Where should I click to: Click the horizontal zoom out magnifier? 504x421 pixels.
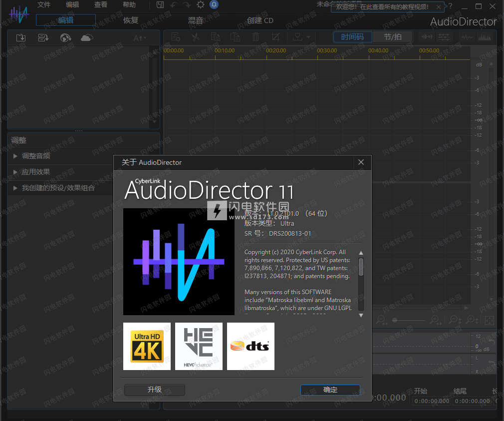point(382,320)
